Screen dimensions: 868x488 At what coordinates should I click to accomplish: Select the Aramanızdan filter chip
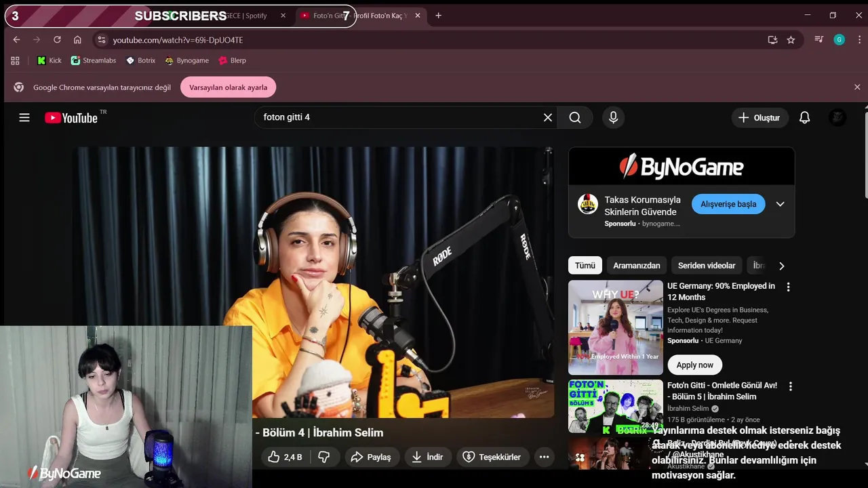(636, 266)
